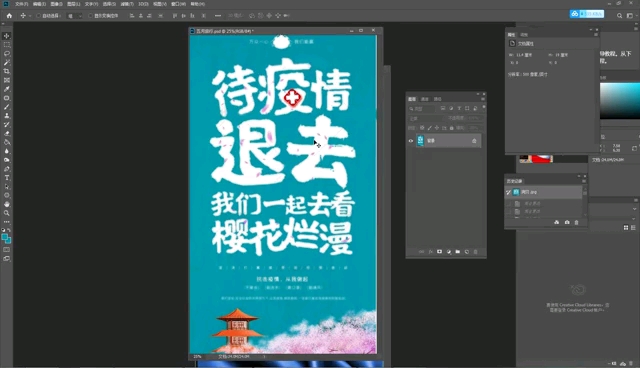Select the Eyedropper tool
This screenshot has width=640, height=368.
click(x=7, y=89)
